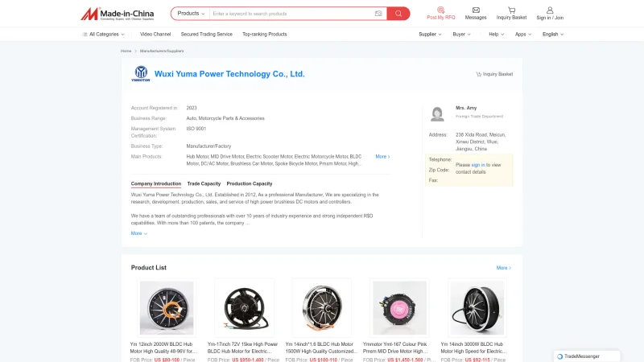Expand More of company introduction text
The height and width of the screenshot is (362, 644).
point(138,233)
